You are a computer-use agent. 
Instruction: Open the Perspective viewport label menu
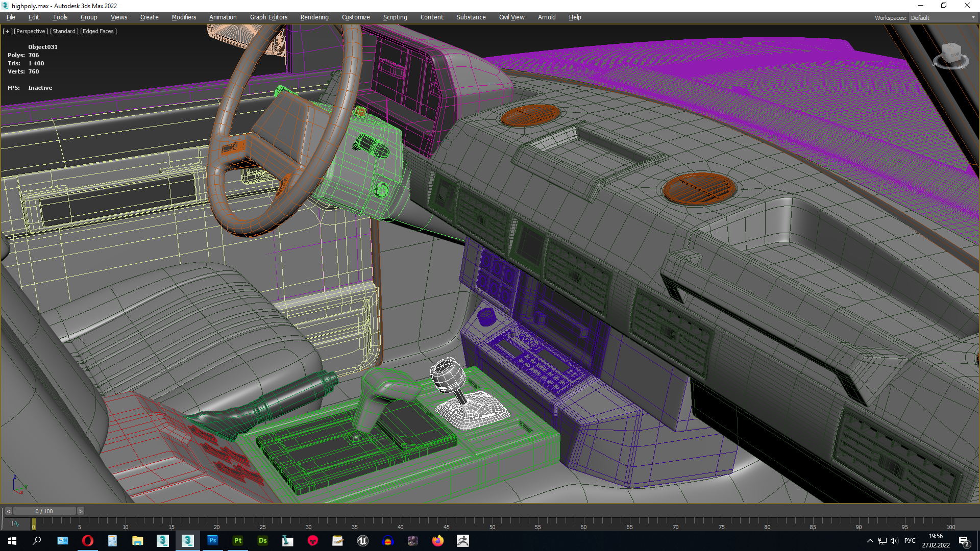pos(31,31)
